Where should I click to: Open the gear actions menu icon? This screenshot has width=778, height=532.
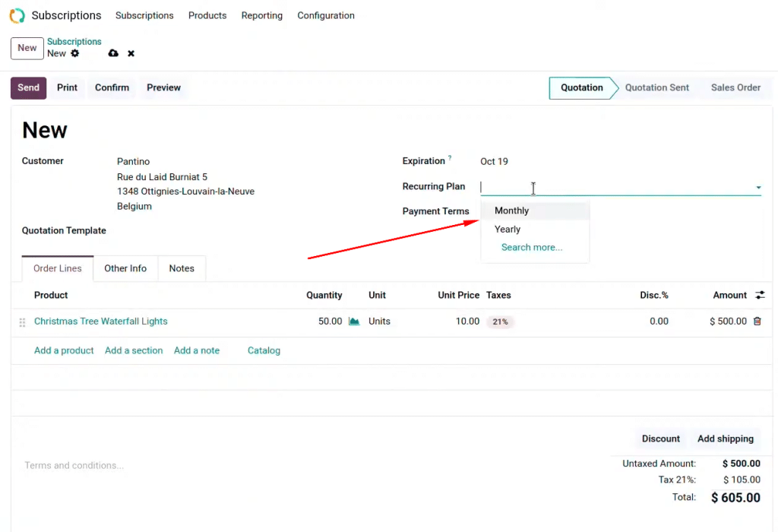click(x=74, y=53)
